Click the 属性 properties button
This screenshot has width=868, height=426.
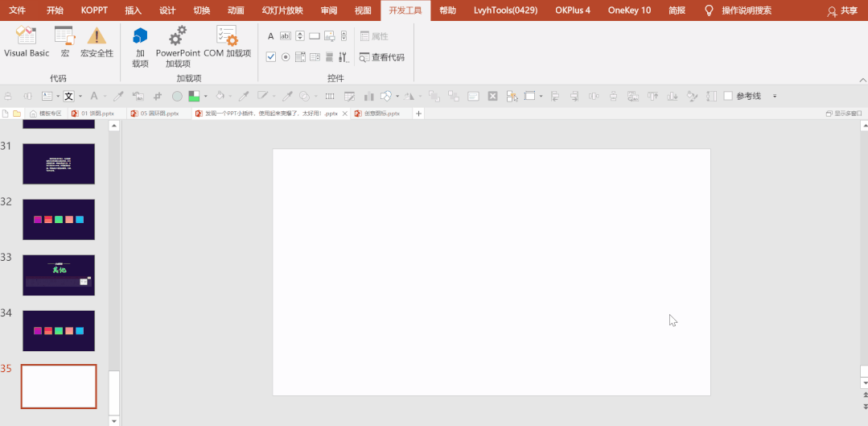coord(374,36)
